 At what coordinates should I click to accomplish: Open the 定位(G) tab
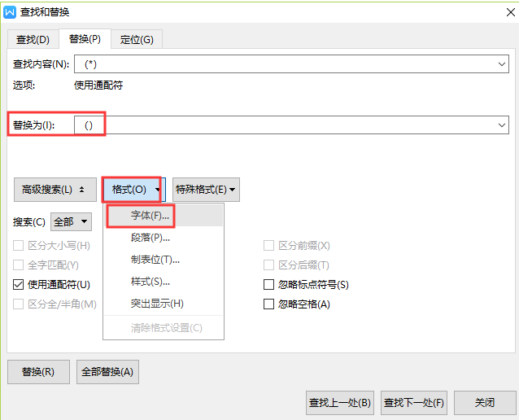pos(137,39)
